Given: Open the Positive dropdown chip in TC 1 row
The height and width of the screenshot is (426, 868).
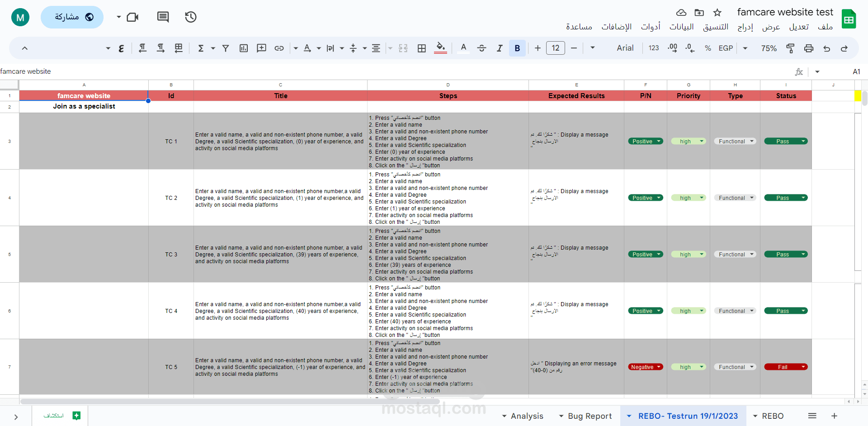Looking at the screenshot, I should (646, 141).
